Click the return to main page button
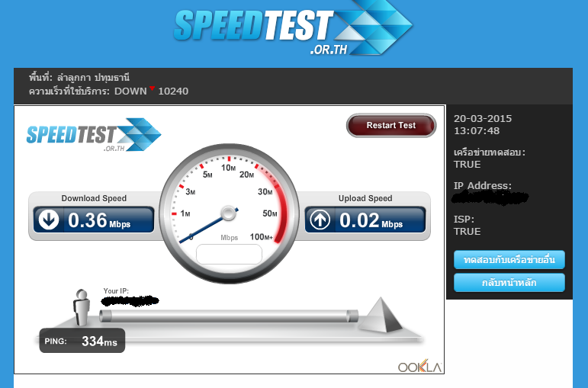The width and height of the screenshot is (588, 388). tap(509, 282)
